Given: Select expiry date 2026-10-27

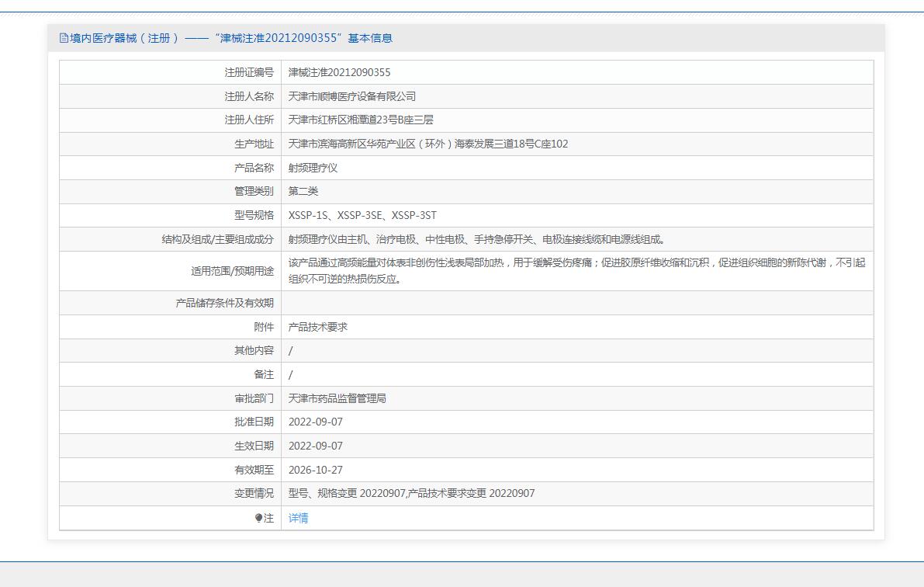Looking at the screenshot, I should (x=315, y=471).
